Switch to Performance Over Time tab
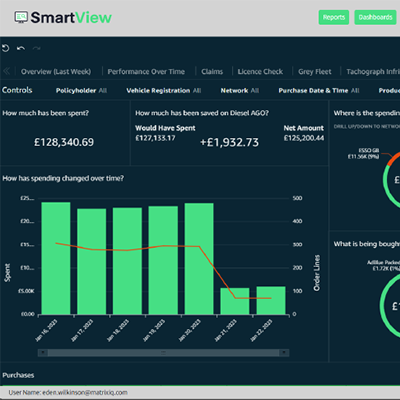The image size is (400, 400). coord(146,72)
